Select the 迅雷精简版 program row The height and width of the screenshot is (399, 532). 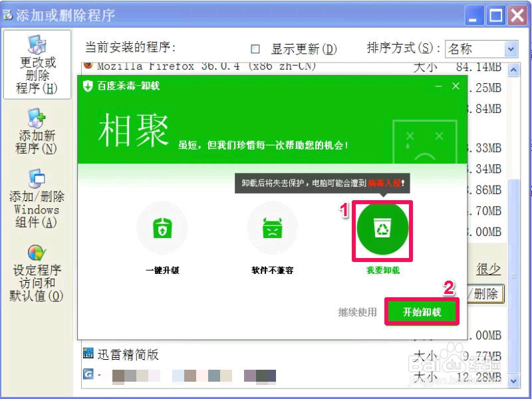coord(293,355)
